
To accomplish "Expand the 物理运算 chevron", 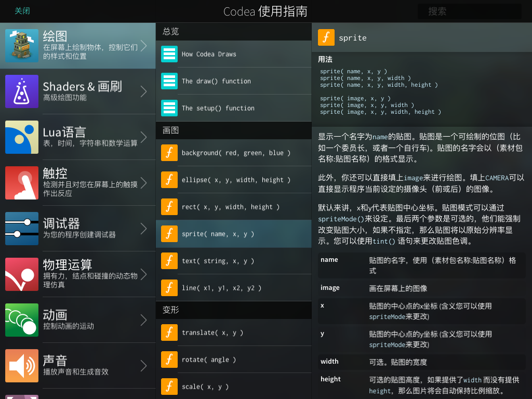I will 144,274.
